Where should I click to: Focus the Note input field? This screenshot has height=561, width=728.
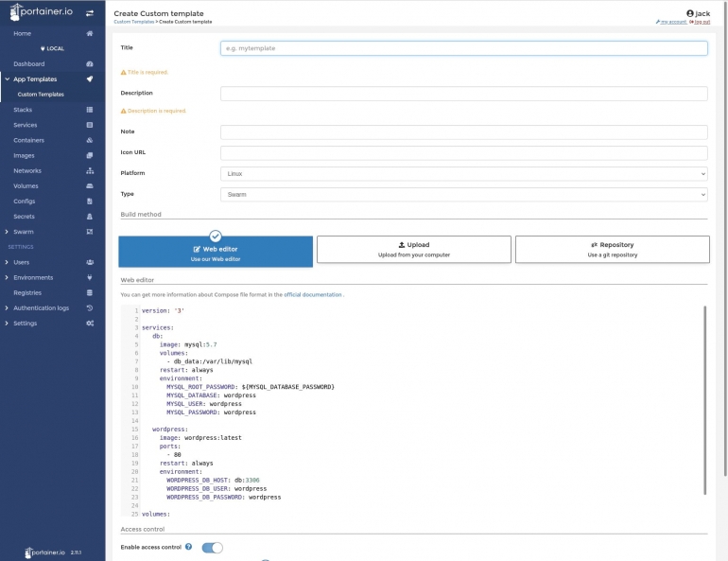click(x=464, y=132)
